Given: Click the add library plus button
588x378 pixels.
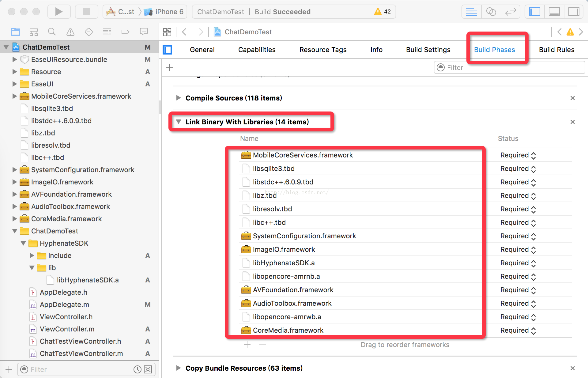Looking at the screenshot, I should [x=247, y=345].
